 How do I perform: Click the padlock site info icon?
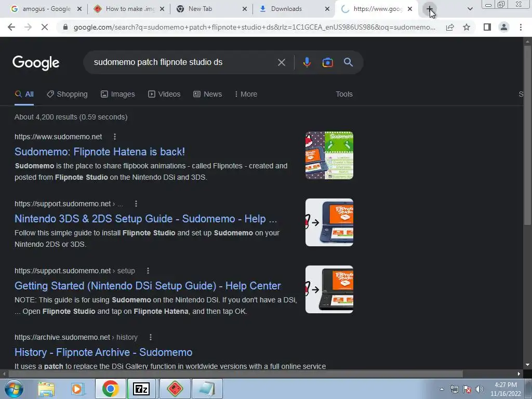pyautogui.click(x=65, y=27)
